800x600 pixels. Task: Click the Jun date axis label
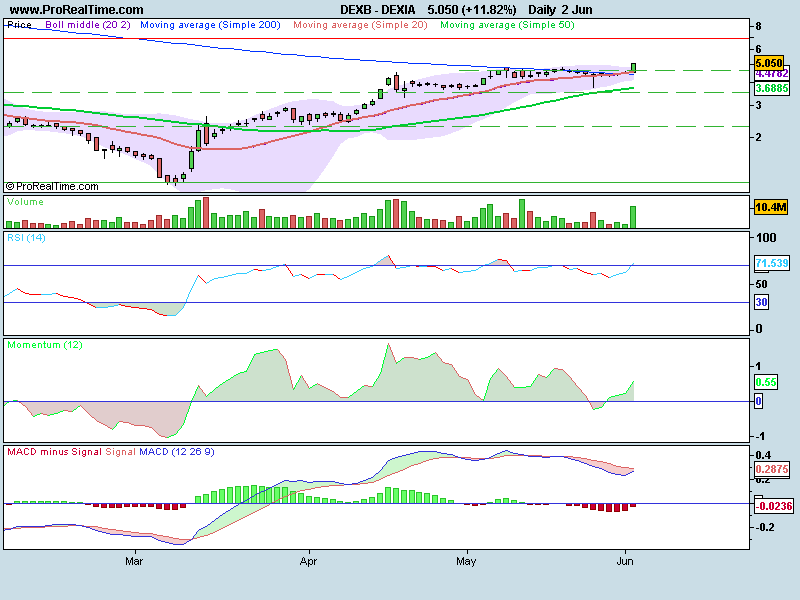click(625, 561)
